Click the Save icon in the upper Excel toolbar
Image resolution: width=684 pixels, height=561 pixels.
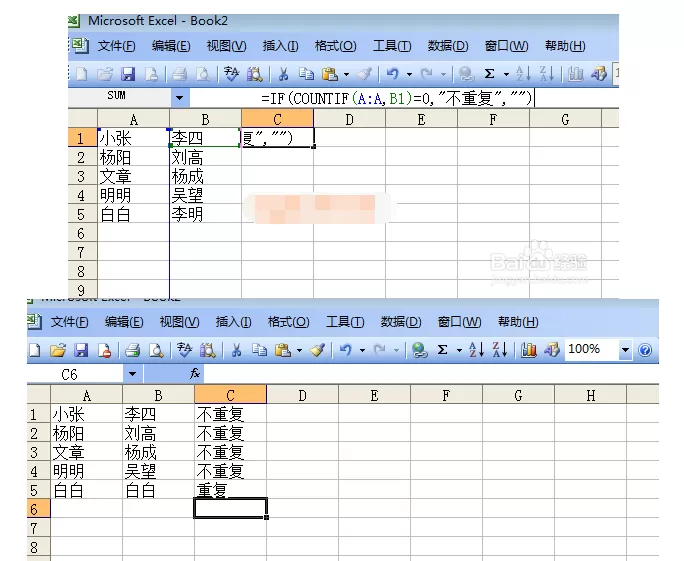pyautogui.click(x=128, y=75)
